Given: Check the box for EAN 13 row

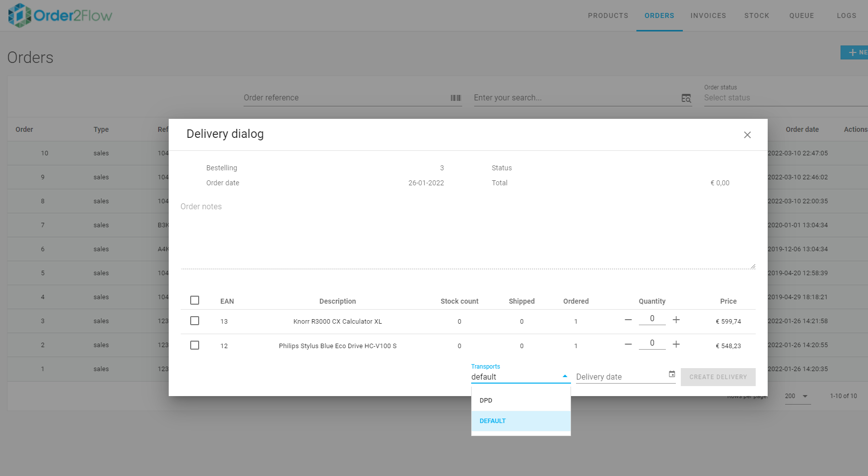Looking at the screenshot, I should pos(195,321).
